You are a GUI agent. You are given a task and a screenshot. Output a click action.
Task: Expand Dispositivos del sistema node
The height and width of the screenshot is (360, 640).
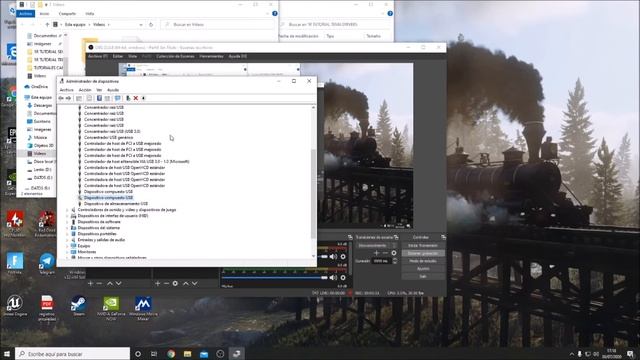tap(67, 228)
